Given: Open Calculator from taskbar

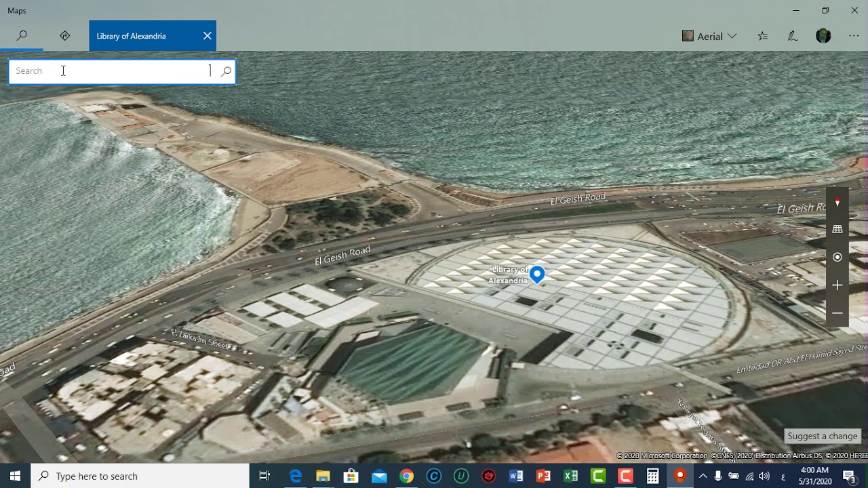Looking at the screenshot, I should tap(652, 476).
